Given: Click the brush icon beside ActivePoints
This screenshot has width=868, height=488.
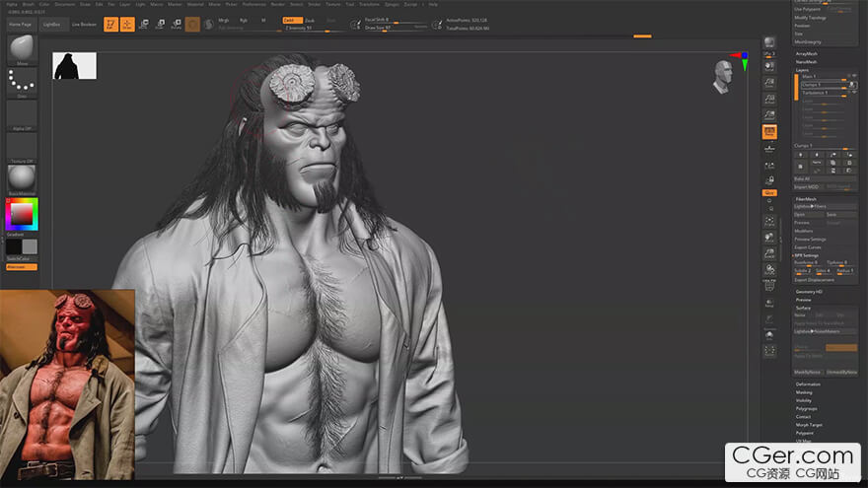Looking at the screenshot, I should [437, 24].
